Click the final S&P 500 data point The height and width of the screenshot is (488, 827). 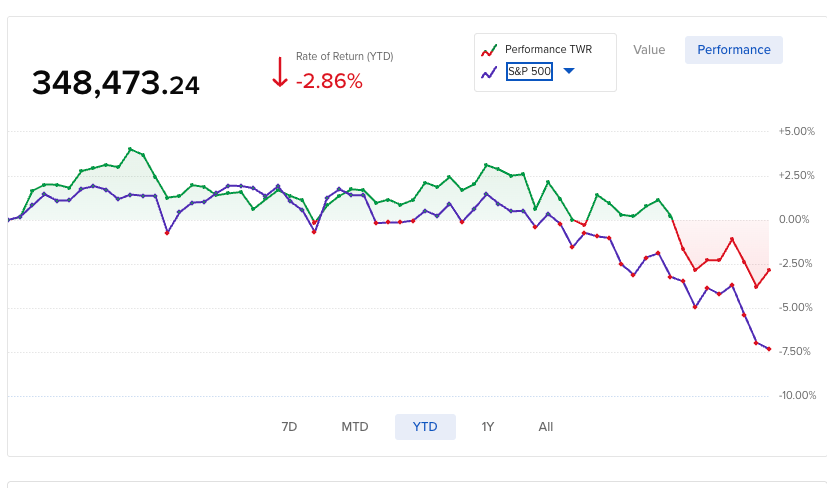(x=769, y=349)
